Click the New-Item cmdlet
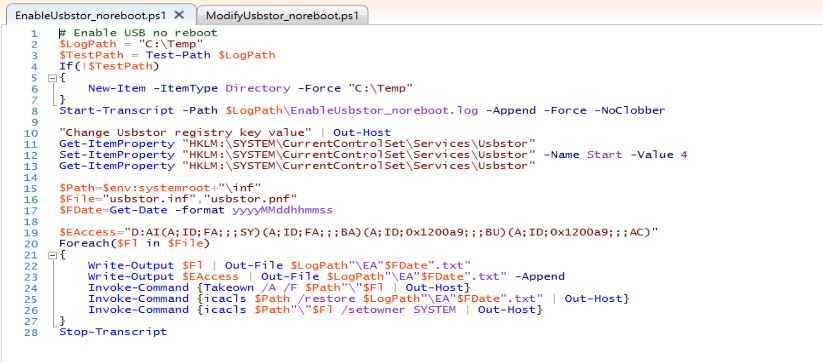The image size is (823, 363). [117, 88]
